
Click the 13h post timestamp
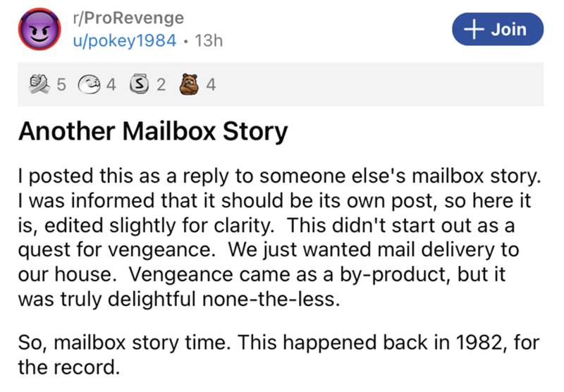208,40
